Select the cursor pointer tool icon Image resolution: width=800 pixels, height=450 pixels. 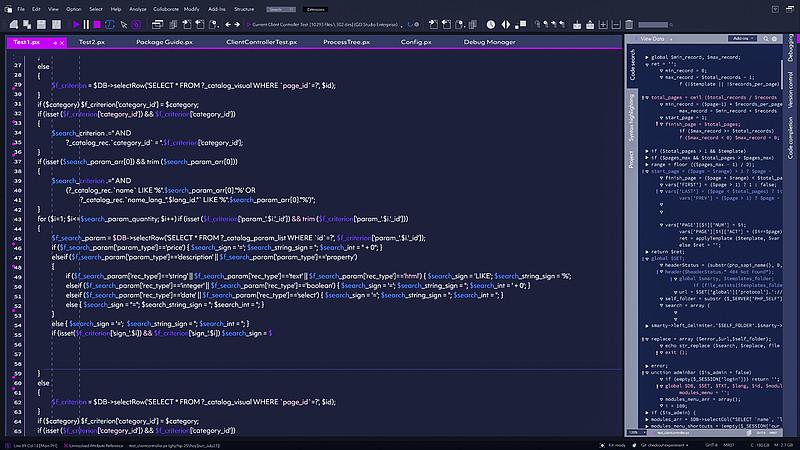pyautogui.click(x=123, y=24)
